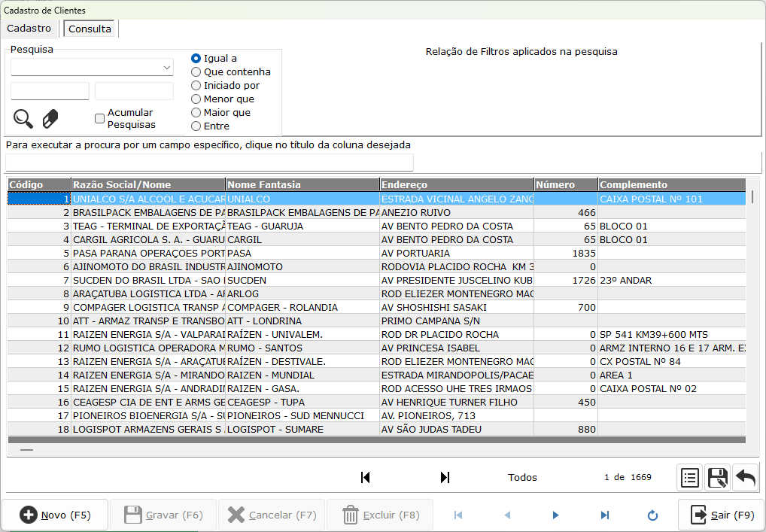The image size is (766, 532).
Task: Click the Novo (F5) button
Action: 55,515
